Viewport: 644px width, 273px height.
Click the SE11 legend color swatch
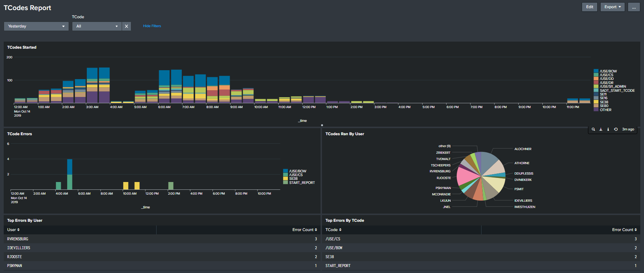[x=596, y=94]
